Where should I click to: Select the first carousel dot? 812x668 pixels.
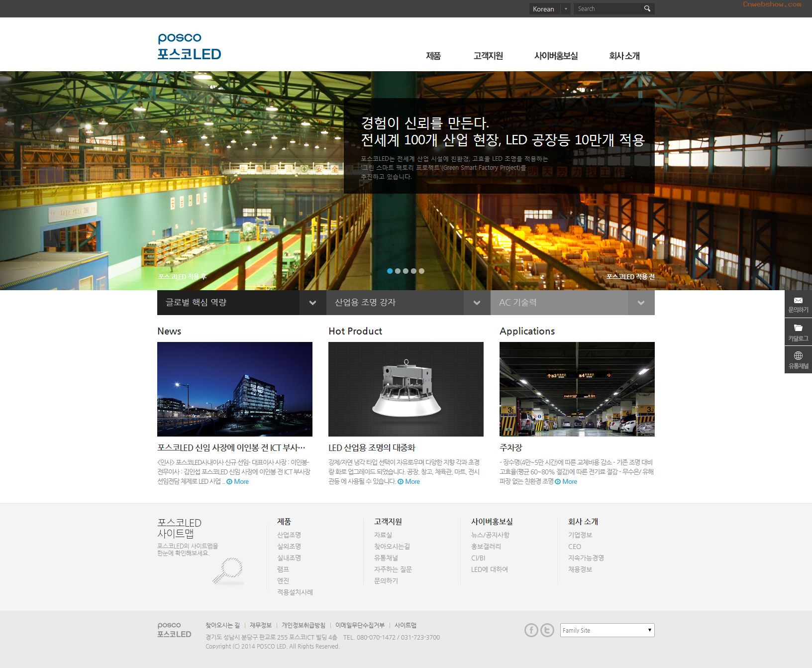pos(390,271)
